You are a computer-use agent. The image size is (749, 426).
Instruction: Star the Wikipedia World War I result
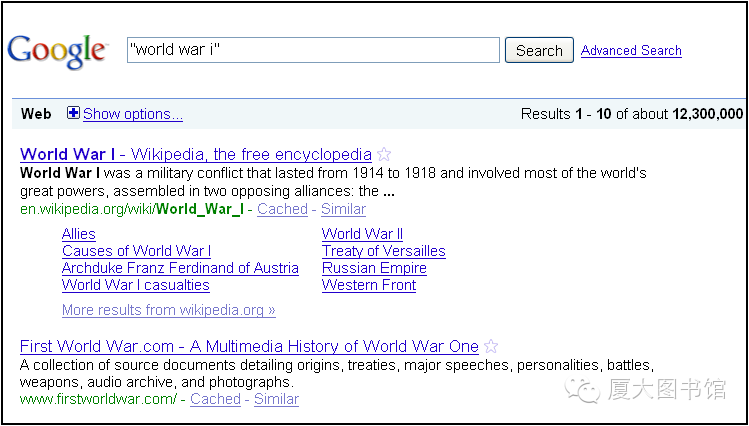384,155
